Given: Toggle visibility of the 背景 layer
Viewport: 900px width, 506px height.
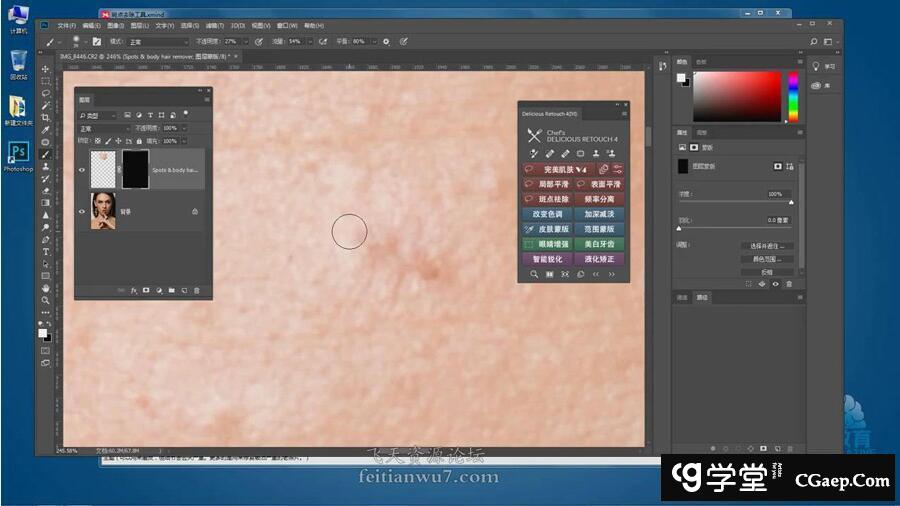Looking at the screenshot, I should (82, 211).
